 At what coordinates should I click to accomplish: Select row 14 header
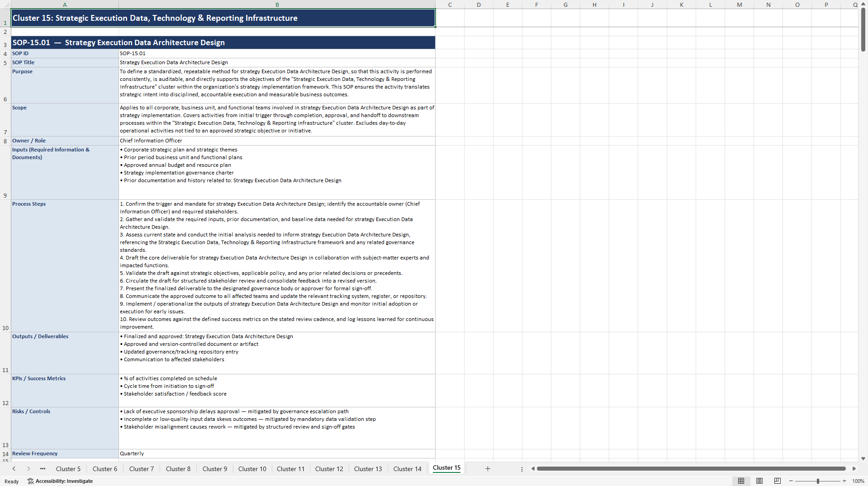pyautogui.click(x=5, y=454)
